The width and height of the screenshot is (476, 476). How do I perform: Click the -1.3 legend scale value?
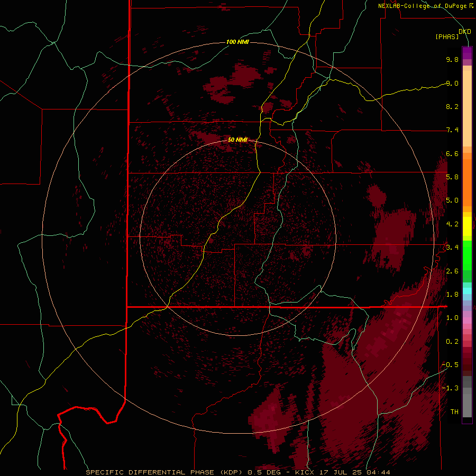pos(450,388)
